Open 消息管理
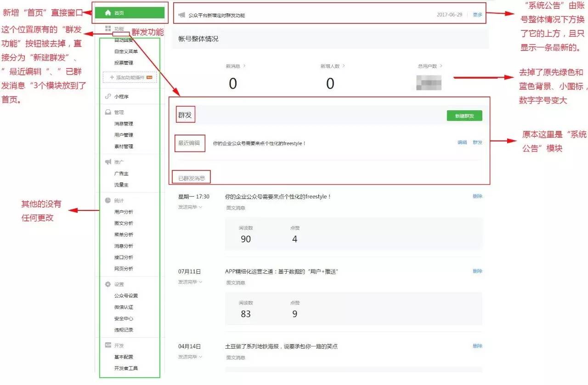The width and height of the screenshot is (588, 385). pyautogui.click(x=124, y=124)
